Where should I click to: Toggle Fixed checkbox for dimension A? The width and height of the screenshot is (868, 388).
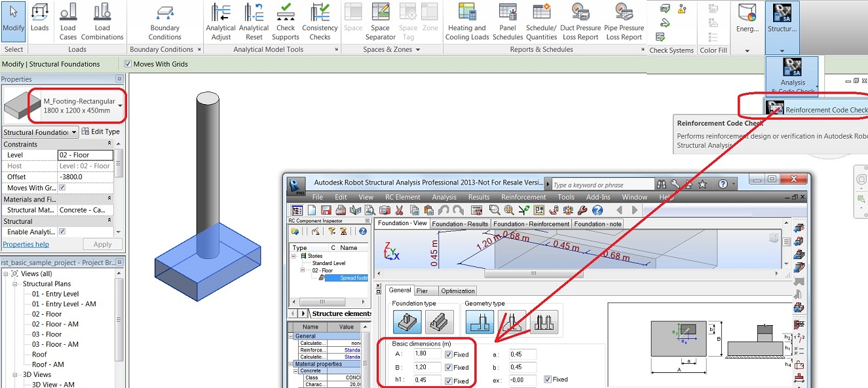coord(449,354)
